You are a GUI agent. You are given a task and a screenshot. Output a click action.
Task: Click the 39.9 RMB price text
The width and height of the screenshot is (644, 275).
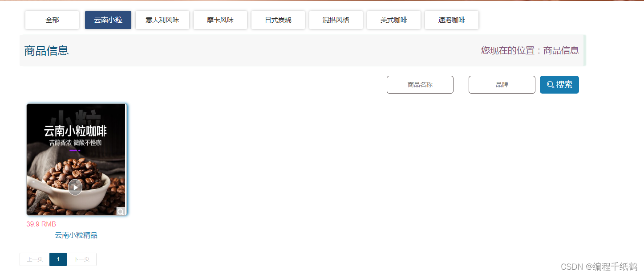tap(41, 224)
